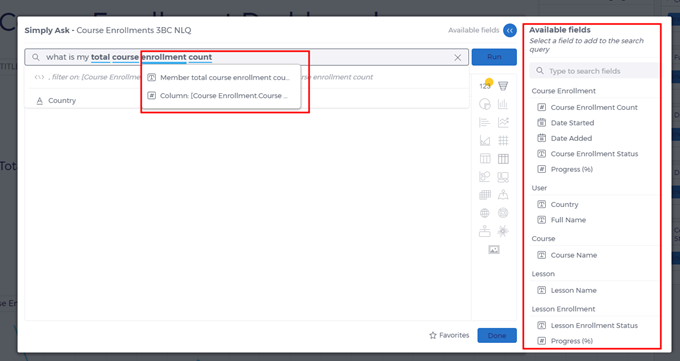Click the Lesson Enrollment group heading
Screen dimensions: 680x361
pyautogui.click(x=563, y=309)
